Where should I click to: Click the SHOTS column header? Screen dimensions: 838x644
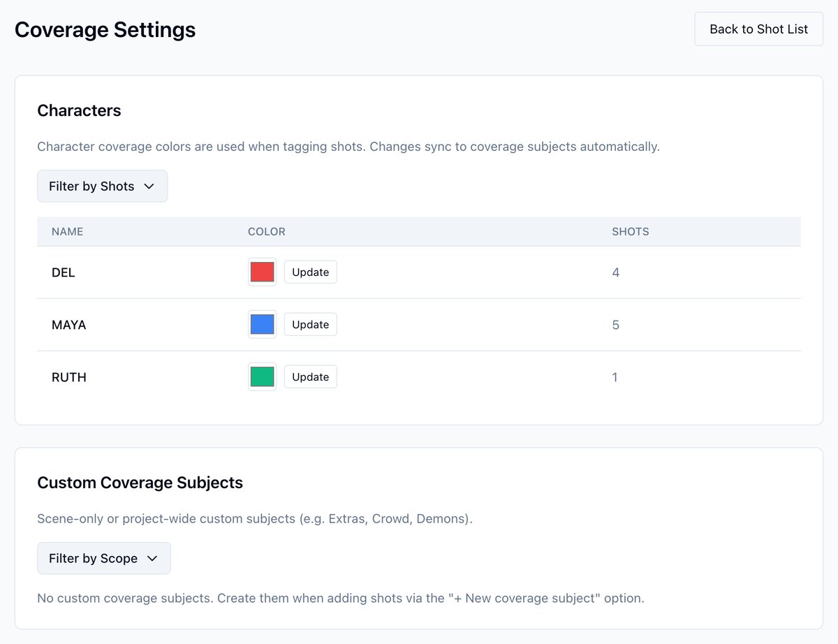(x=631, y=231)
